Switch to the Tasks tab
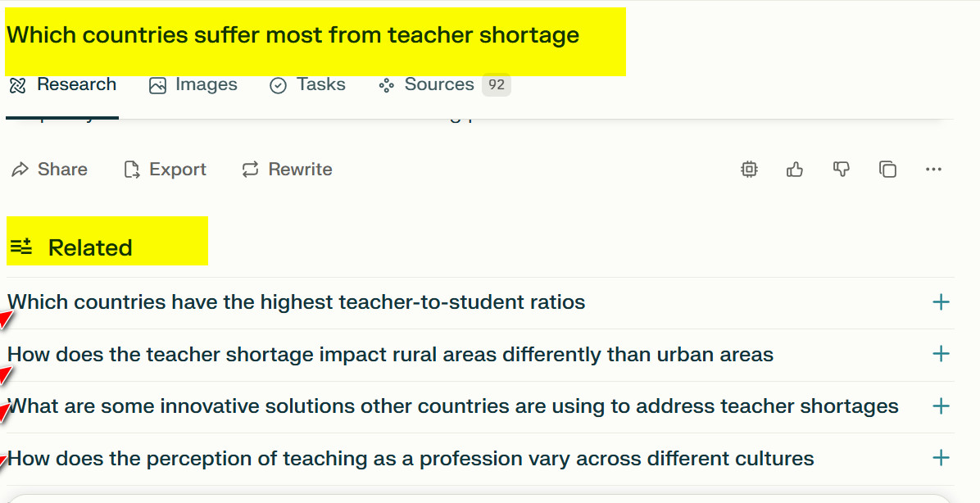The image size is (980, 503). [307, 85]
